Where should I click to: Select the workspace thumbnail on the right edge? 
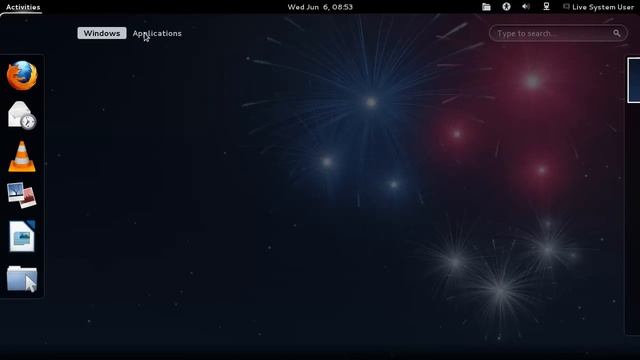click(633, 80)
